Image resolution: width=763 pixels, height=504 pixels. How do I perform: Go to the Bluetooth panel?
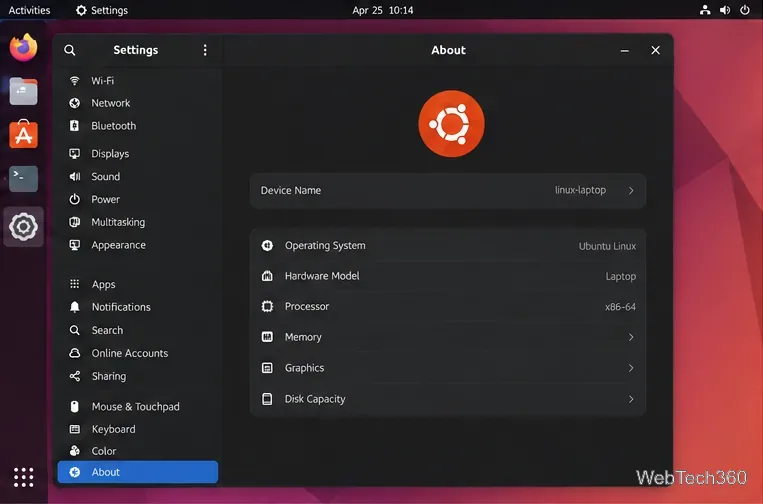click(138, 126)
